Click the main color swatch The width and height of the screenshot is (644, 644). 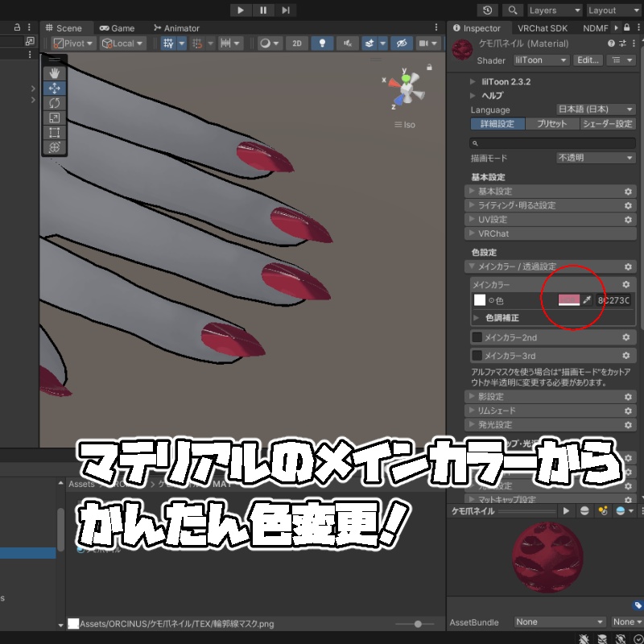[569, 300]
